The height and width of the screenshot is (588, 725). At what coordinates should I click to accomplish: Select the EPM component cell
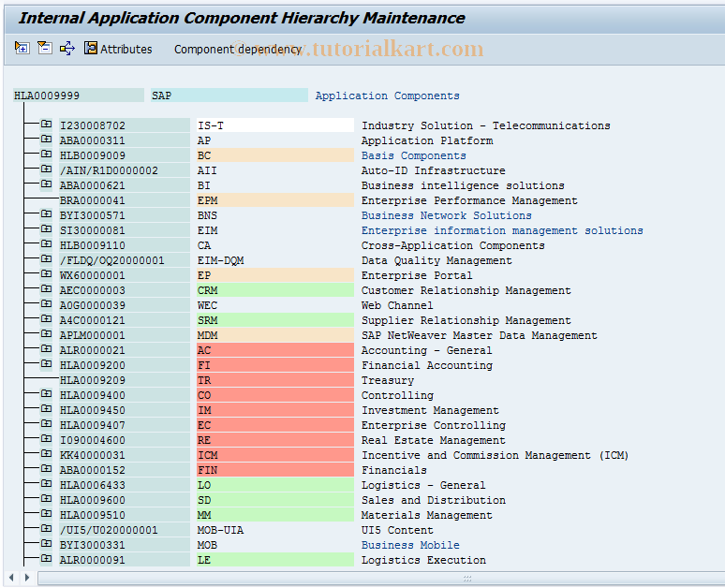[x=275, y=200]
